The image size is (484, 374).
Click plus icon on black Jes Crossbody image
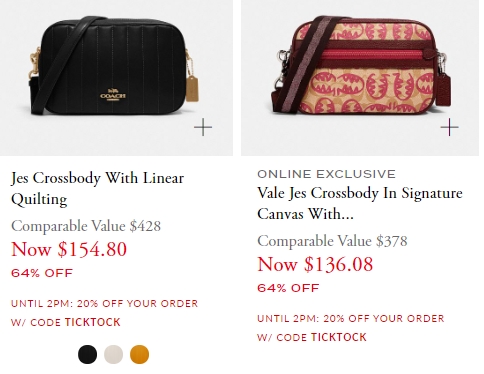(203, 127)
